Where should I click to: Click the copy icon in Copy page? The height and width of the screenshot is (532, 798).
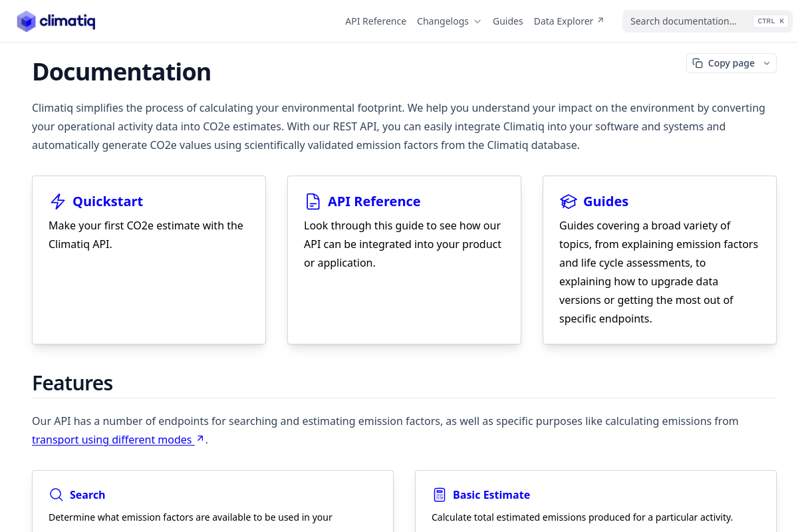coord(698,63)
